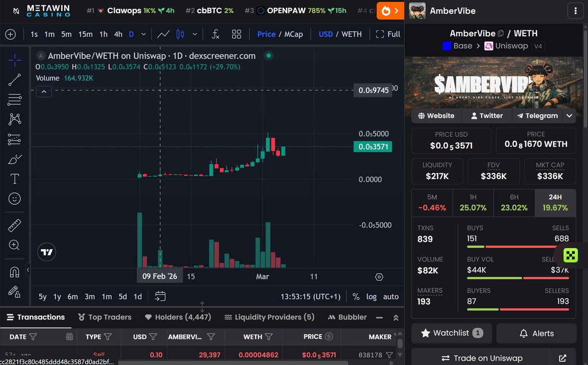Switch chart to MCap mode
Image resolution: width=588 pixels, height=365 pixels.
(294, 34)
